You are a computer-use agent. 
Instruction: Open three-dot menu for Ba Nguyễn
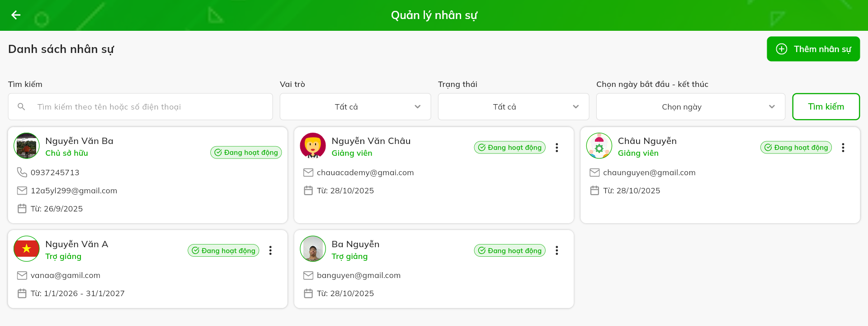click(x=557, y=250)
